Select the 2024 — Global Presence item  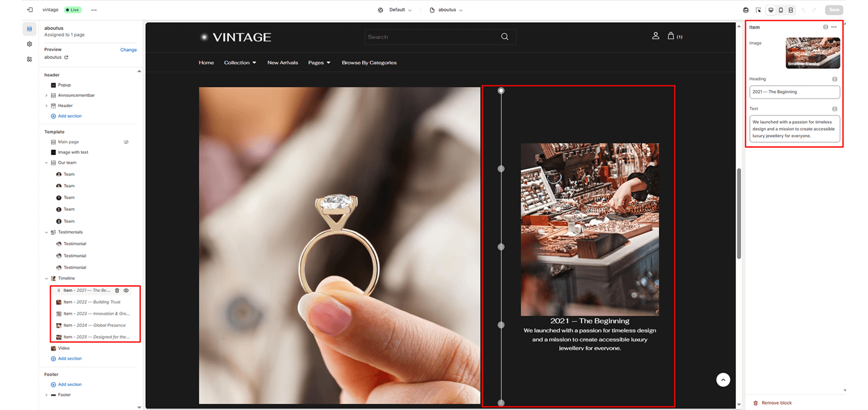(x=95, y=325)
